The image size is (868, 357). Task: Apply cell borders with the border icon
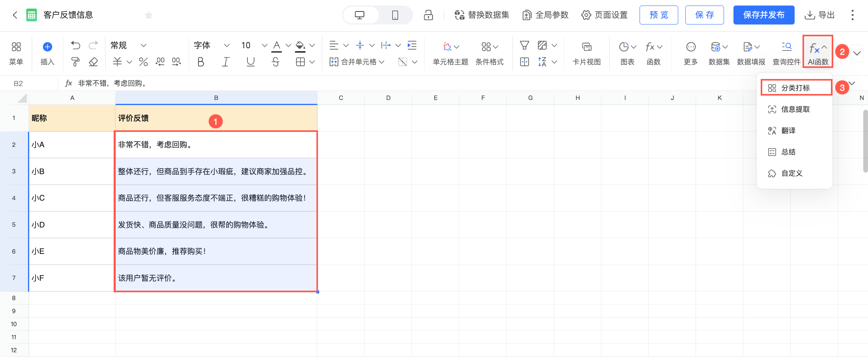pyautogui.click(x=301, y=62)
